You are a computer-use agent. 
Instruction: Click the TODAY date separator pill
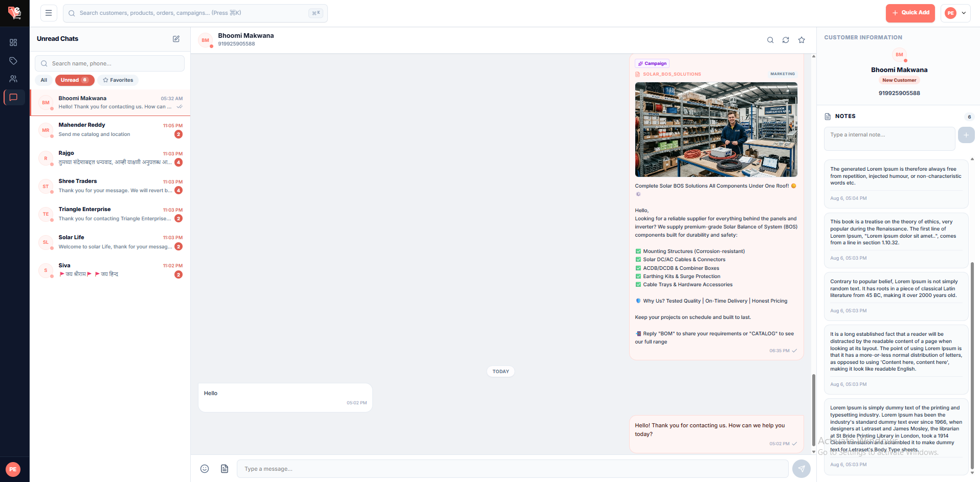pyautogui.click(x=501, y=372)
